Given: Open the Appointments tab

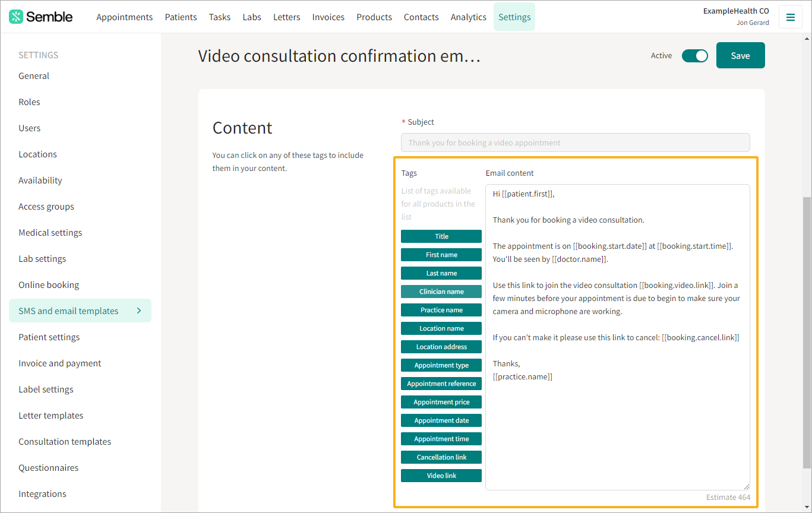Looking at the screenshot, I should [125, 17].
